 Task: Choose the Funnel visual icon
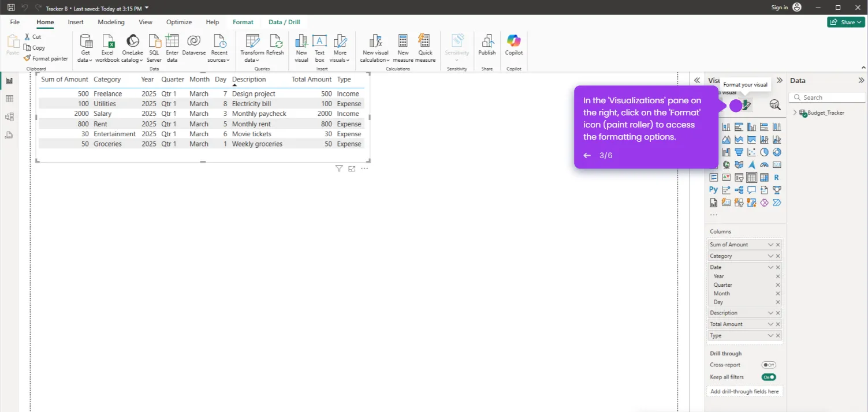tap(739, 152)
